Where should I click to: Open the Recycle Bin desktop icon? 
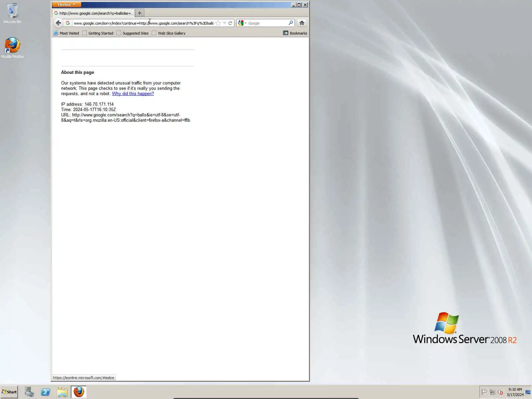click(x=12, y=14)
